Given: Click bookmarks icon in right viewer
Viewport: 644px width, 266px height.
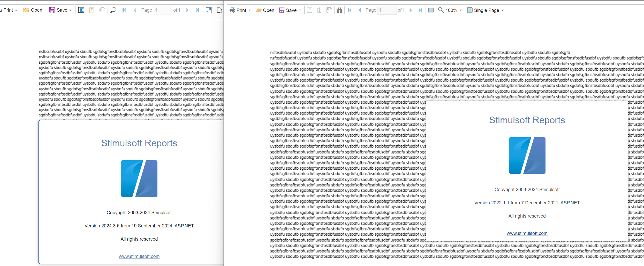Looking at the screenshot, I should [310, 10].
